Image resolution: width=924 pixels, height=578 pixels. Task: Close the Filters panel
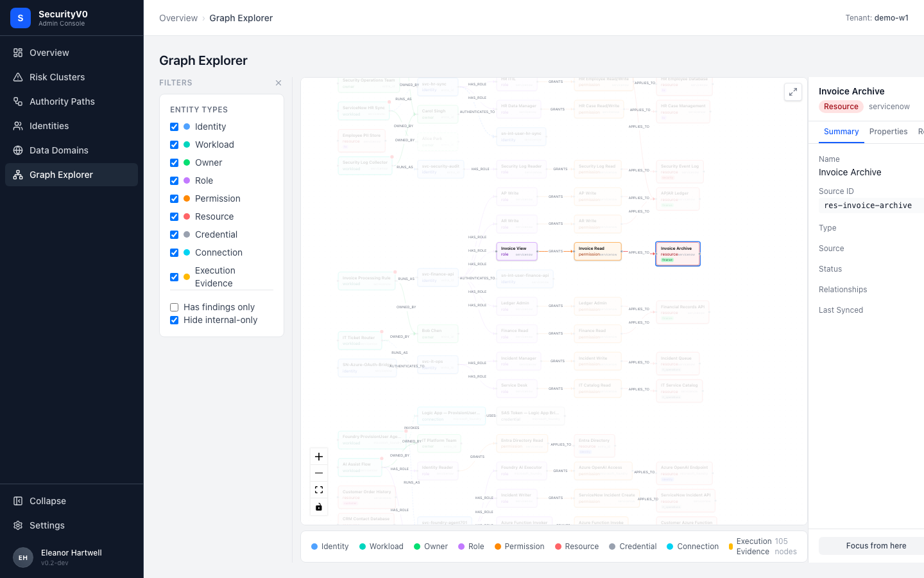click(x=278, y=83)
